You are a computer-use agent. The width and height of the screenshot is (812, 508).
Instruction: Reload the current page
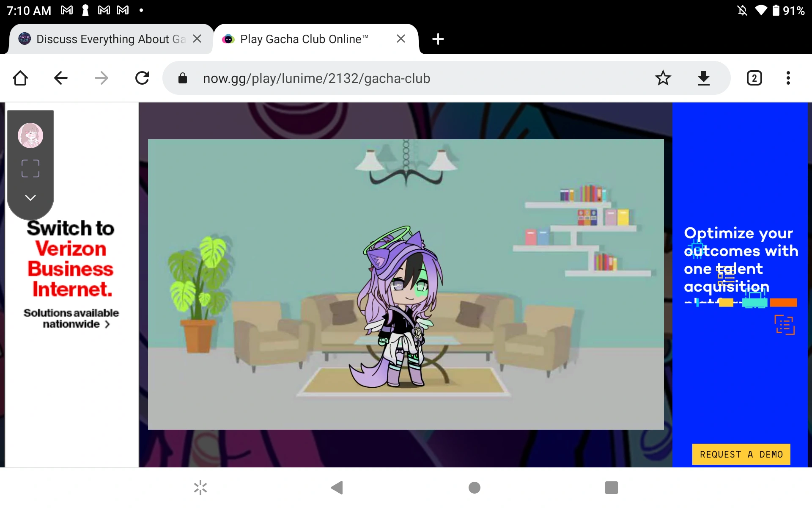(142, 78)
